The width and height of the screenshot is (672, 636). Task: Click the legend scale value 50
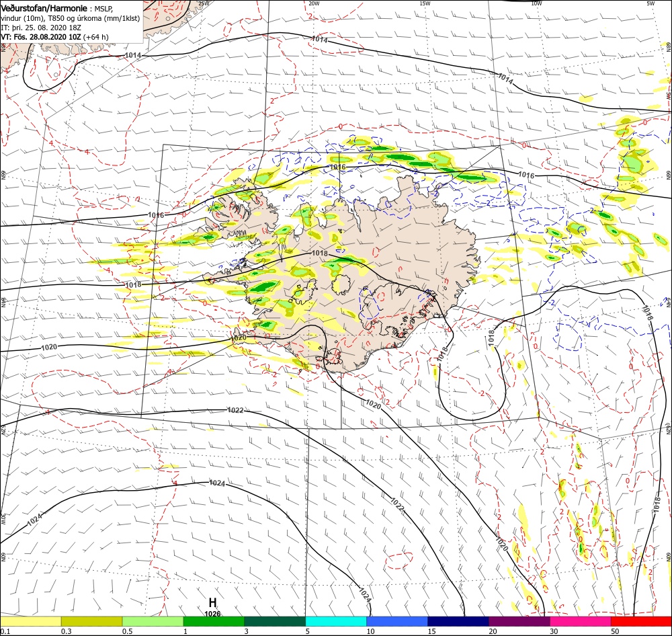(615, 631)
